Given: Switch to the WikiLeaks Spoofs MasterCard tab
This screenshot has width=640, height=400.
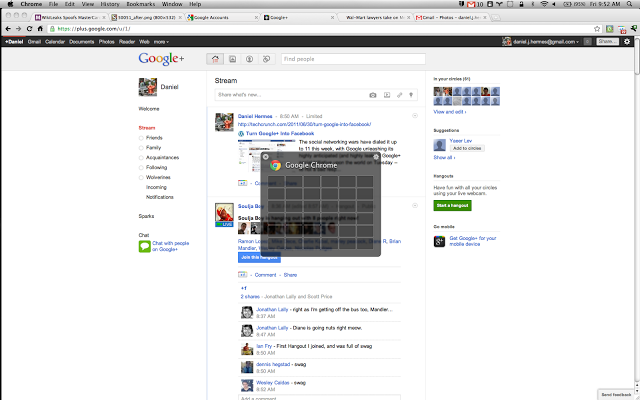Looking at the screenshot, I should point(70,18).
